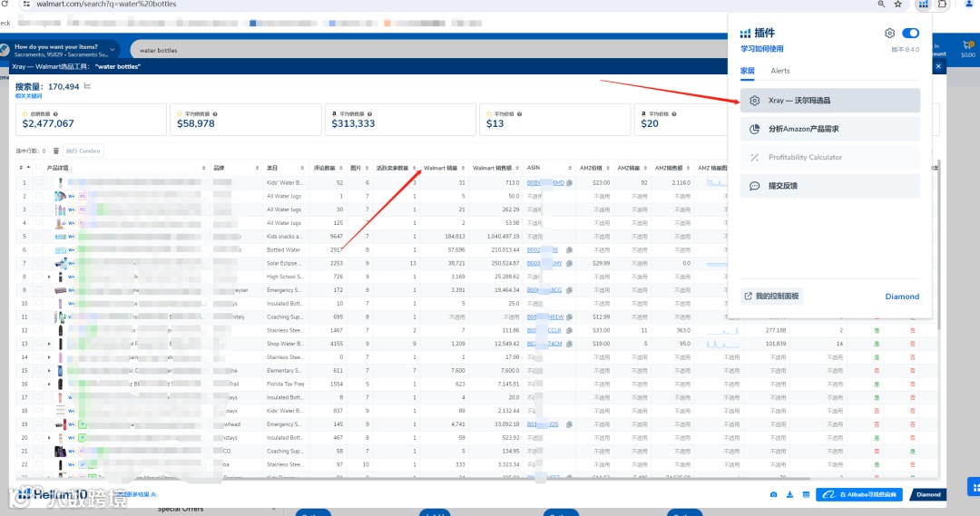
Task: Check the checkbox for row 7
Action: click(38, 263)
